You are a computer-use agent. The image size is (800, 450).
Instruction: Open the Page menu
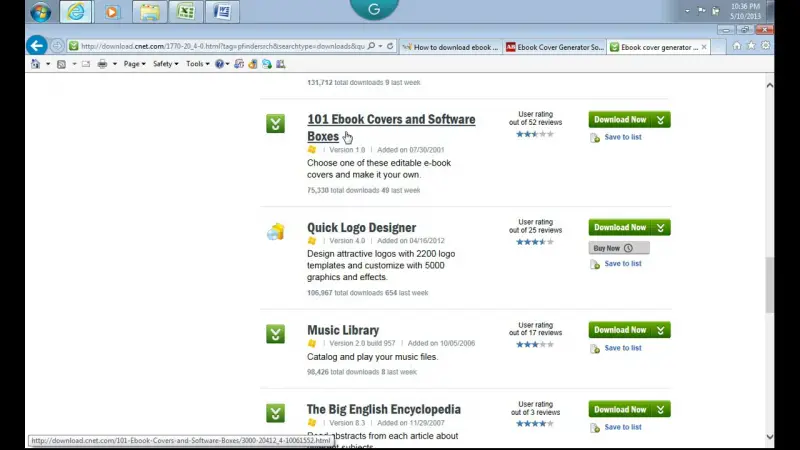(x=134, y=64)
